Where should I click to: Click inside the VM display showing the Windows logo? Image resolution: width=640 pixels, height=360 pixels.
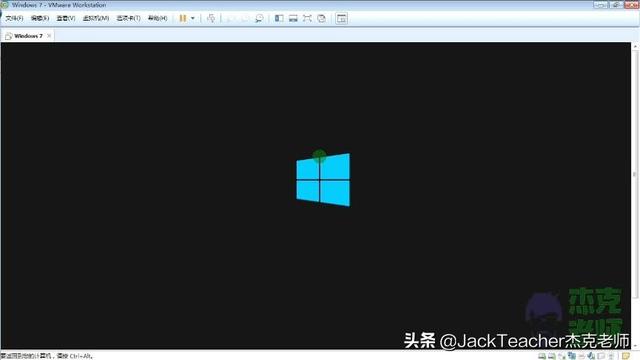(x=316, y=195)
